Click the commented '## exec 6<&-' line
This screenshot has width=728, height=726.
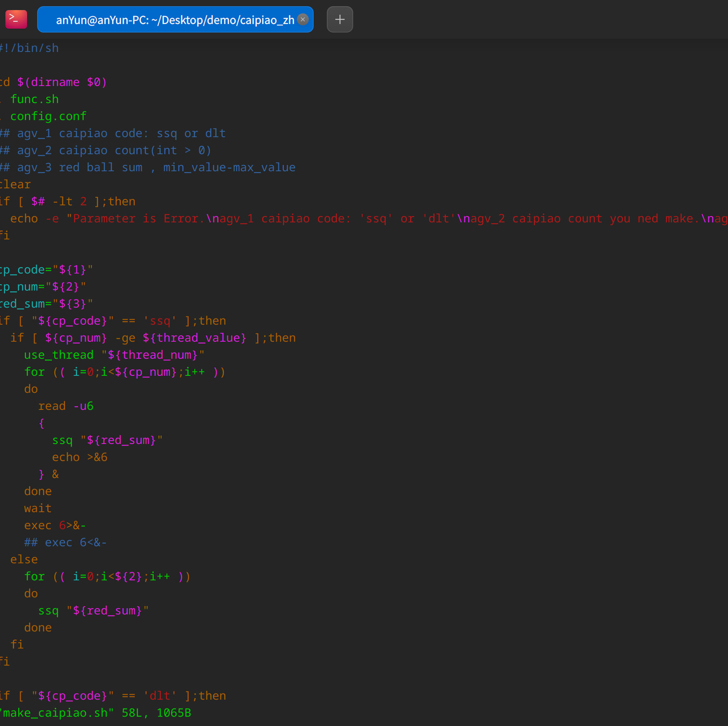pyautogui.click(x=65, y=542)
